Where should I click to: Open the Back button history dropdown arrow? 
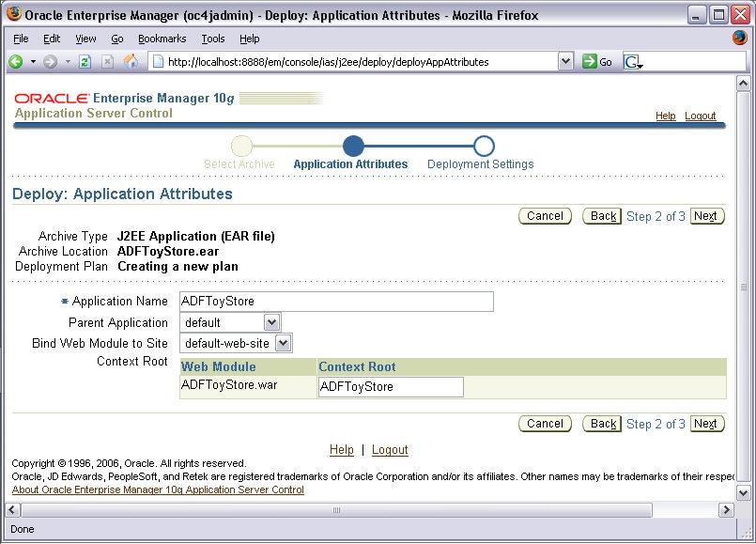[33, 62]
